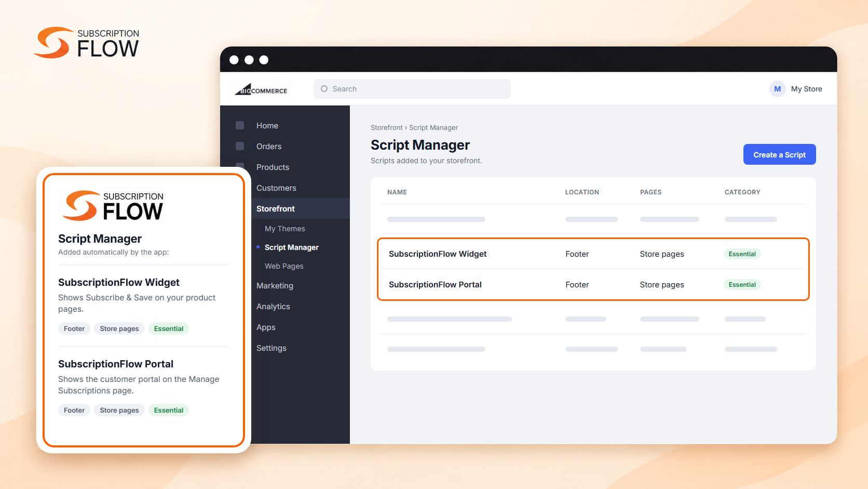The image size is (868, 489).
Task: Follow the Storefront breadcrumb link
Action: [x=387, y=127]
